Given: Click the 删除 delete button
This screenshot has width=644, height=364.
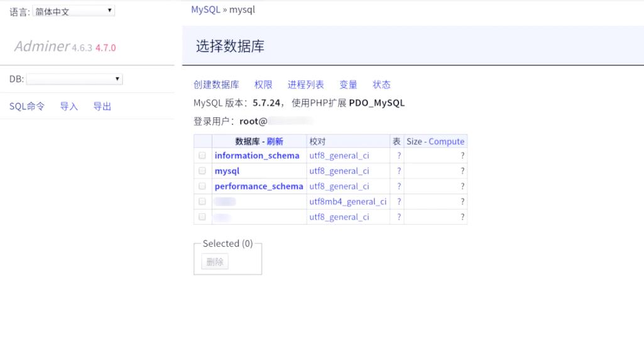Looking at the screenshot, I should click(x=215, y=262).
